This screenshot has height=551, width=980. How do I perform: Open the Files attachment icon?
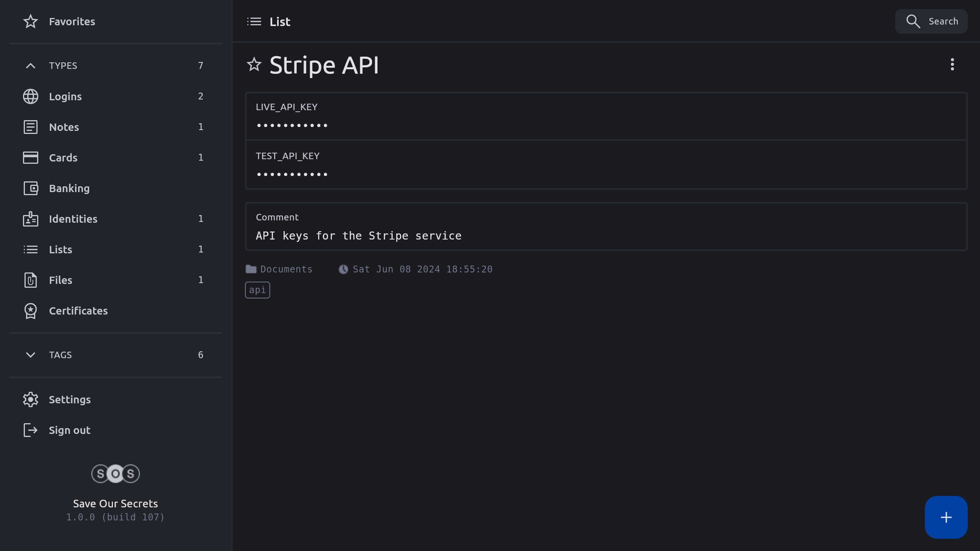(x=31, y=280)
